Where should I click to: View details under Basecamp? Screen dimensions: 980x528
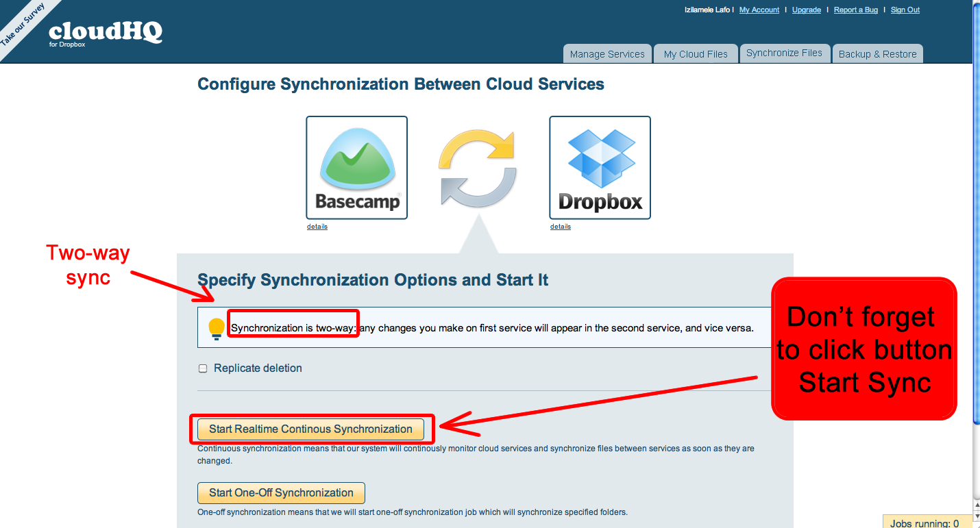317,227
